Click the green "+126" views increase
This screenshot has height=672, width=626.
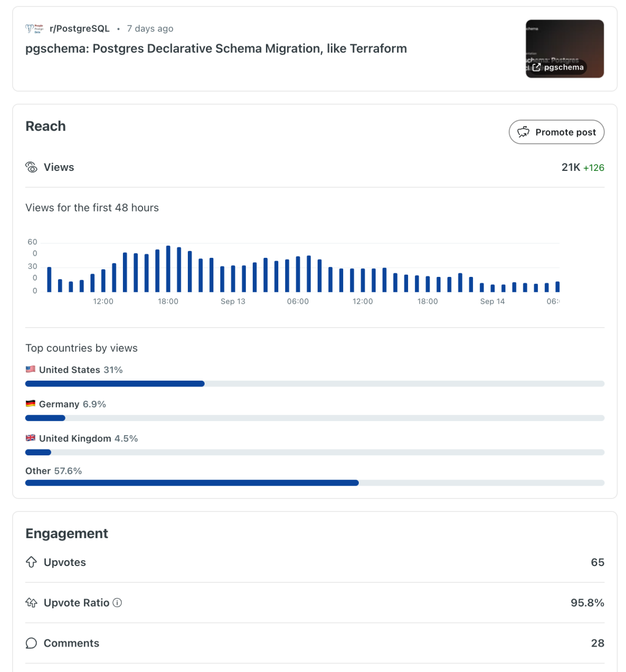(594, 167)
